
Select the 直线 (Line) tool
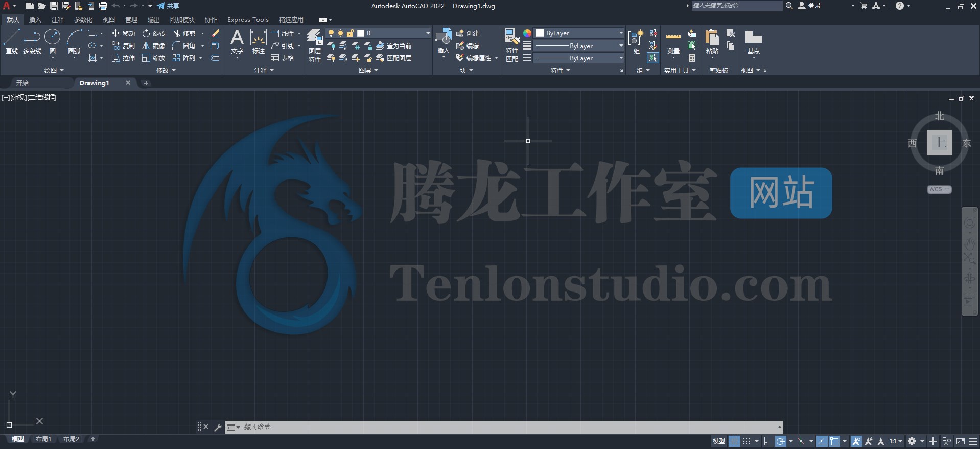pyautogui.click(x=12, y=41)
